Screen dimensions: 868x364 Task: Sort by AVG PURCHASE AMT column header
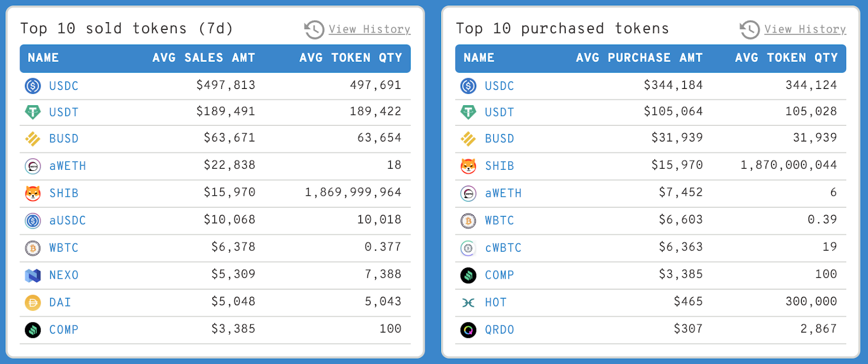click(x=639, y=58)
